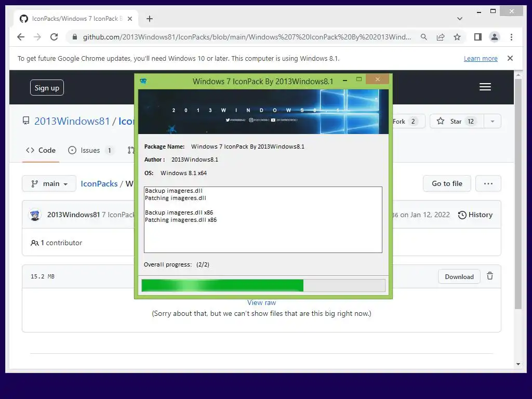Switch to the Code tab
Viewport: 532px width, 399px height.
click(x=41, y=150)
